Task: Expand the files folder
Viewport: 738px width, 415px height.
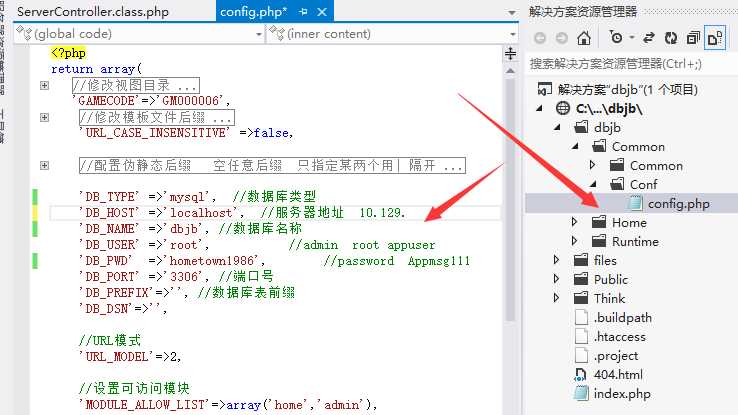Action: click(556, 260)
